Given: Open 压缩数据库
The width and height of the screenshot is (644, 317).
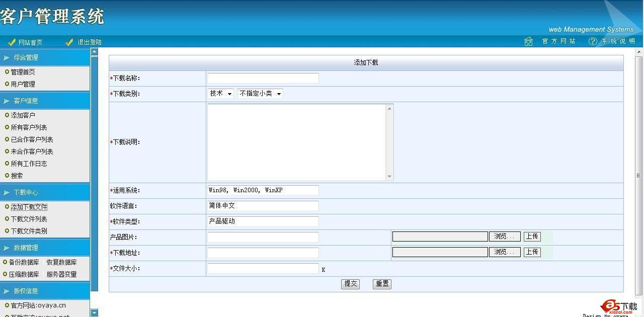Looking at the screenshot, I should [24, 274].
